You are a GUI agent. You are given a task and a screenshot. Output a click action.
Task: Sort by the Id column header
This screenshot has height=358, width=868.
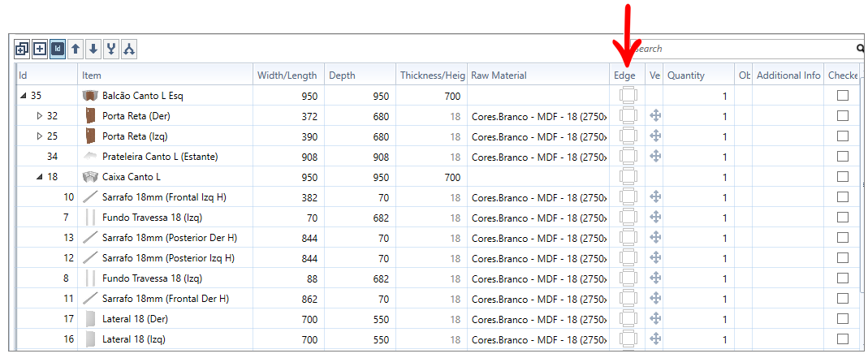[x=46, y=75]
